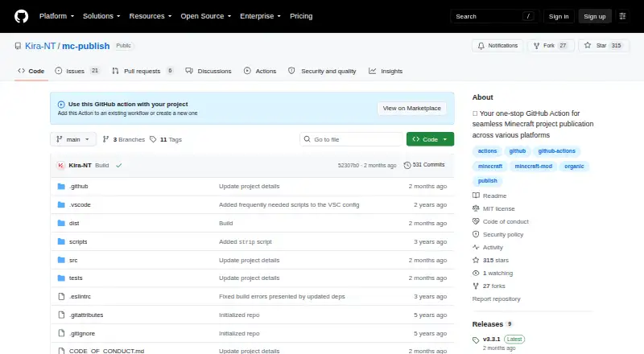This screenshot has width=644, height=354.
Task: Click the View on Marketplace button
Action: click(x=412, y=109)
